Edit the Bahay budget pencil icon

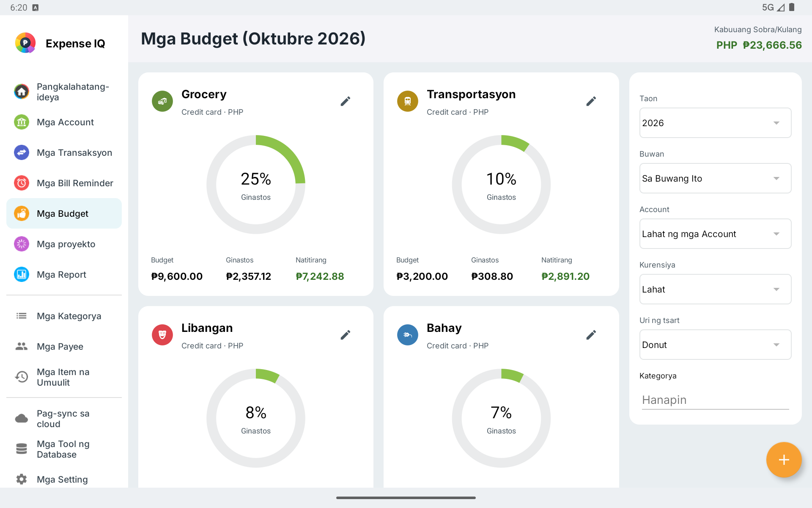pos(591,335)
